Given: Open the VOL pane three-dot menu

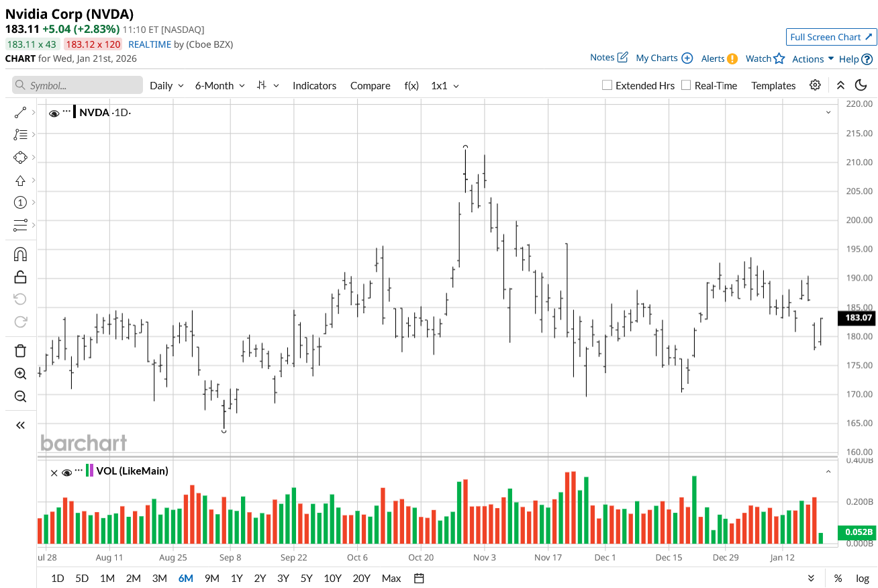Looking at the screenshot, I should [x=79, y=470].
